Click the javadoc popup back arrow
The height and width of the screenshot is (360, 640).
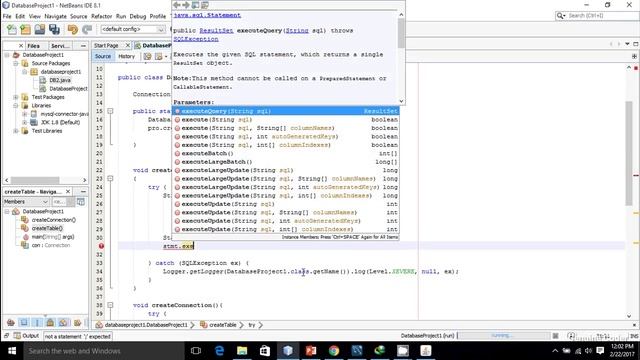177,5
